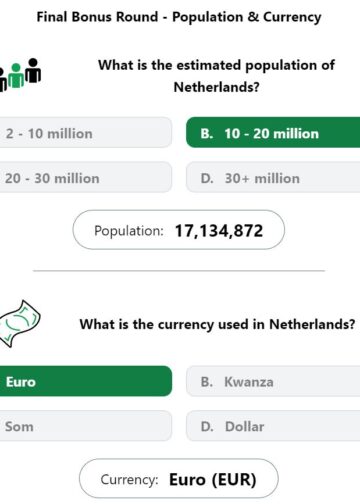Screen dimensions: 360x504
Task: Click the black person figure on right
Action: point(33,70)
